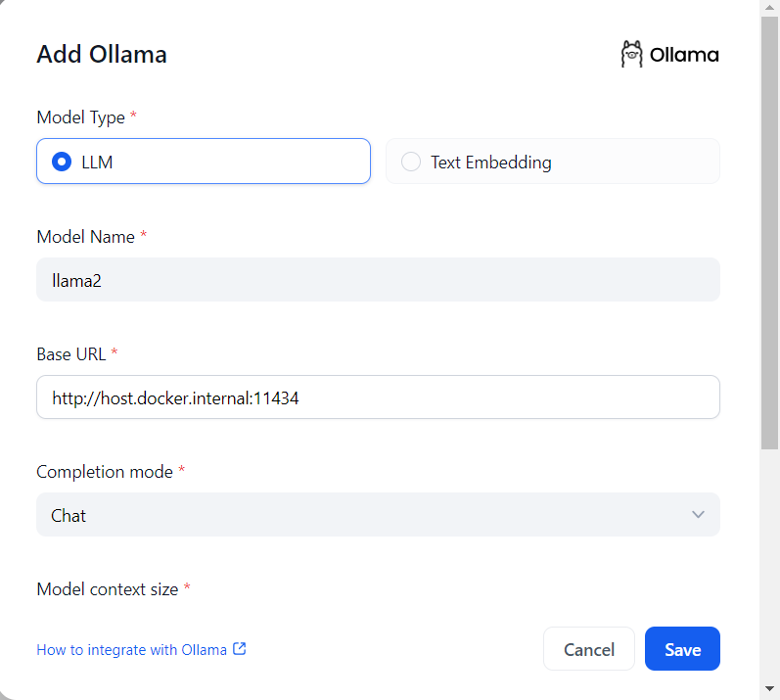Screen dimensions: 780x700
Task: Click the scrollbar up arrow
Action: click(x=770, y=8)
